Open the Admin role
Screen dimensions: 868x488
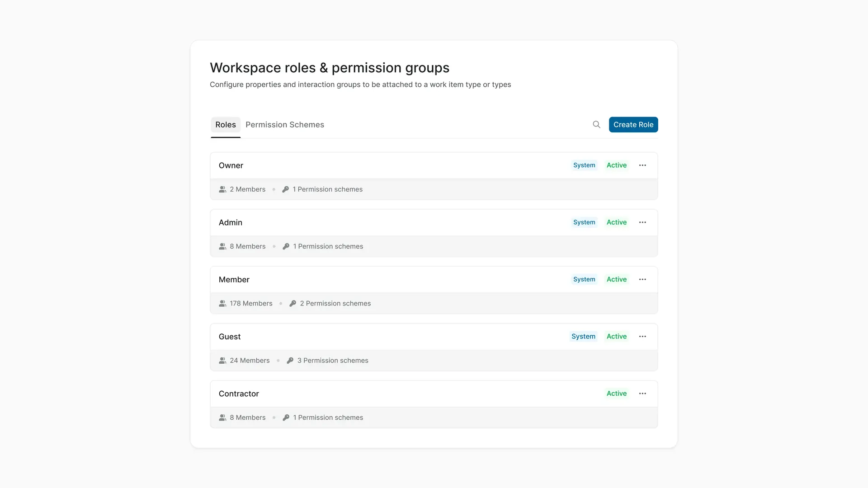click(231, 222)
